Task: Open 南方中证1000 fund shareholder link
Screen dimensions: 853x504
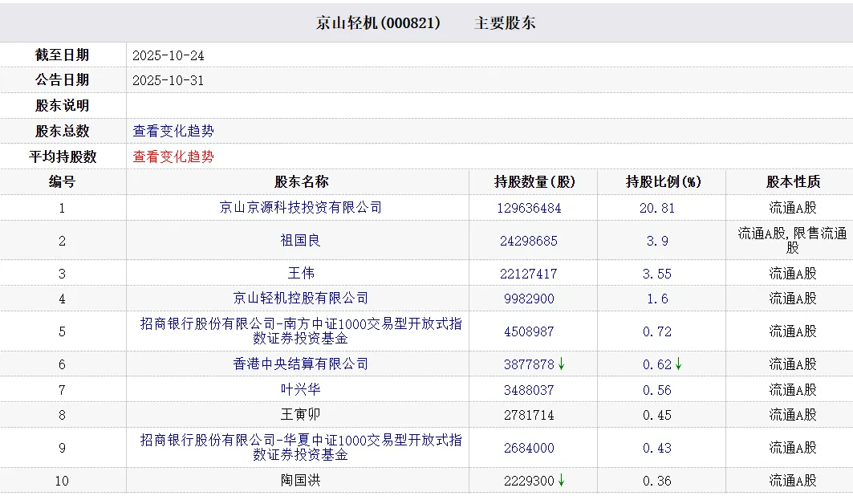Action: [300, 331]
